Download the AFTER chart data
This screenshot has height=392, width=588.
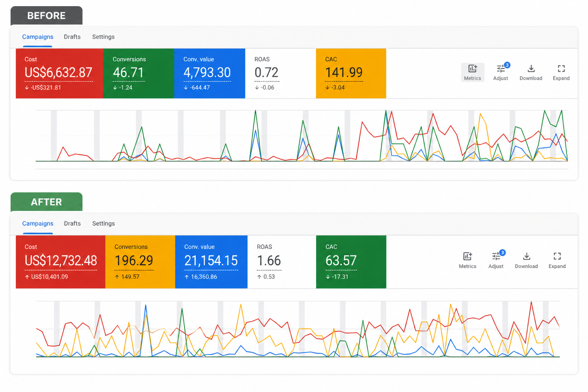(x=526, y=260)
